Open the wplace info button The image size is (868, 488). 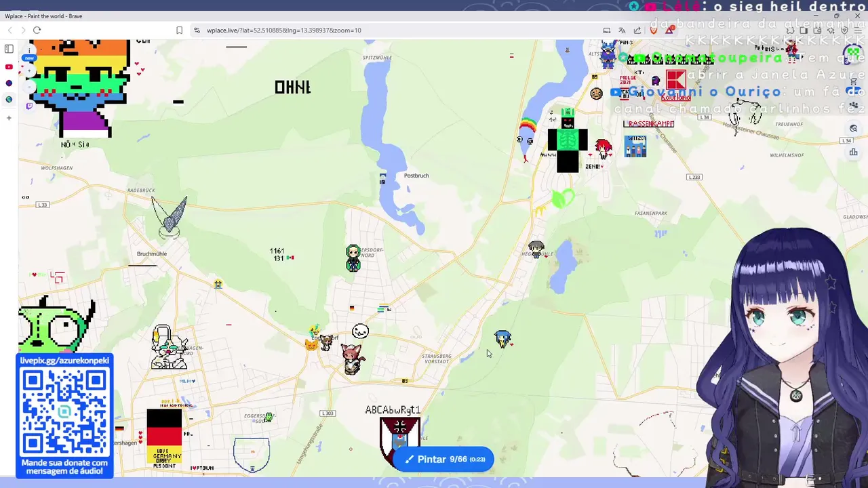coord(30,49)
